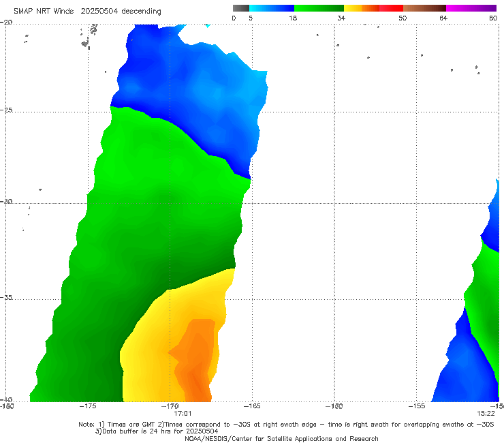This screenshot has width=504, height=443.
Task: Click the brown 50-64 color bar segment
Action: [x=424, y=8]
